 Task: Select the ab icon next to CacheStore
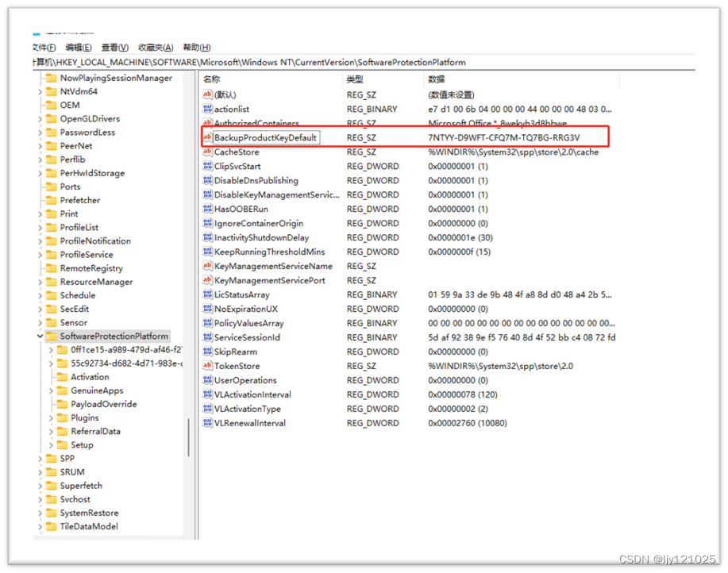click(206, 152)
